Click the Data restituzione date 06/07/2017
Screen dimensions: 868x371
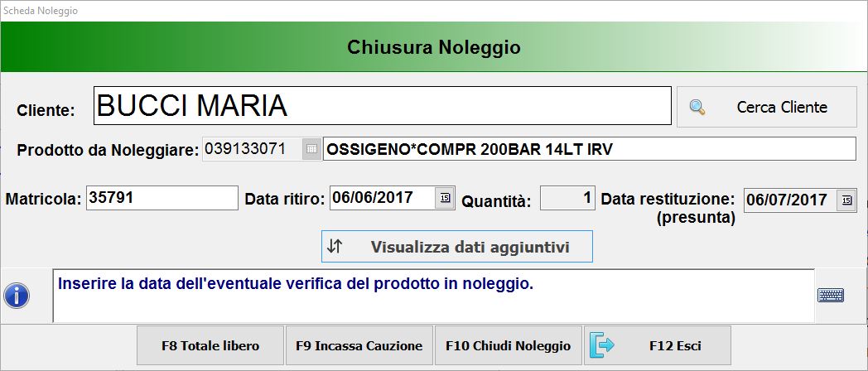coord(789,200)
